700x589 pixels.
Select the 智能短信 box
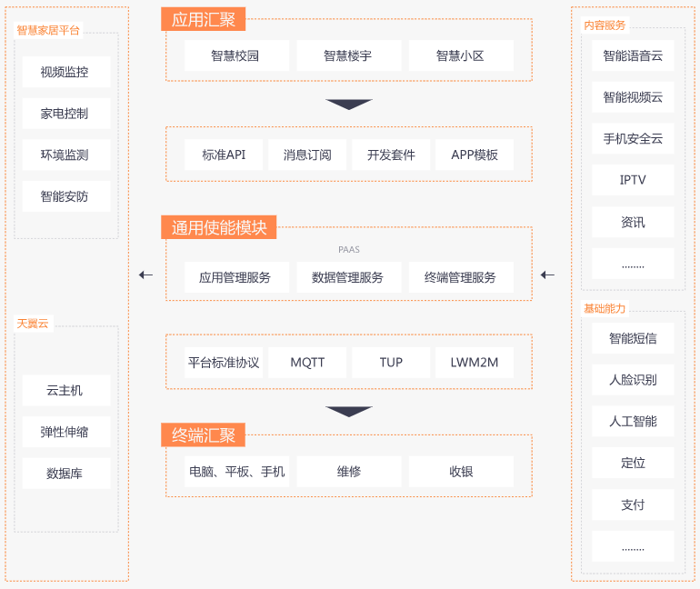point(633,338)
